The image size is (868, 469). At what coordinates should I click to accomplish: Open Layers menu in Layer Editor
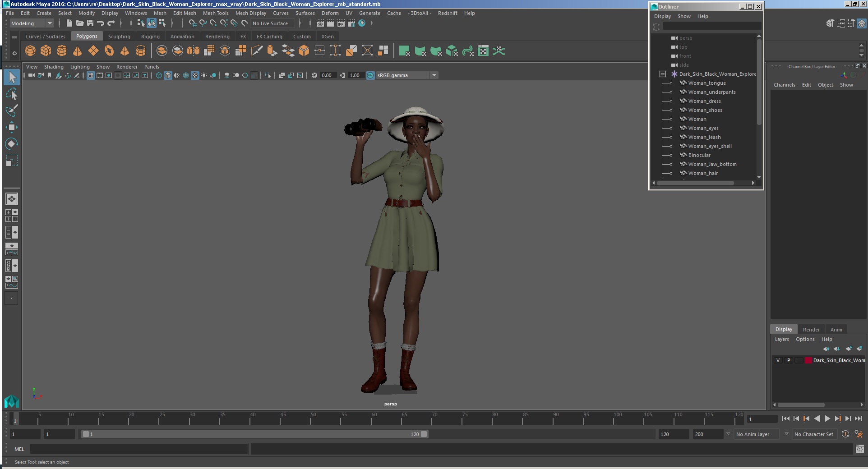[x=782, y=339]
